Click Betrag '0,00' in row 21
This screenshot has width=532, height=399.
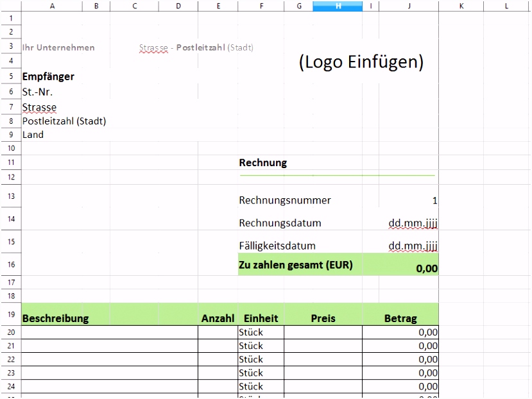point(428,346)
